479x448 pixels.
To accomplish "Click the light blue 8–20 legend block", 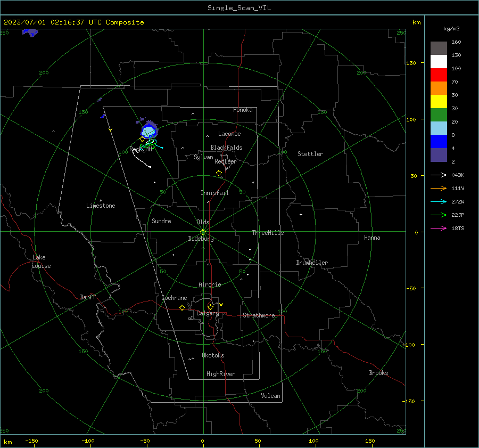I will click(439, 128).
